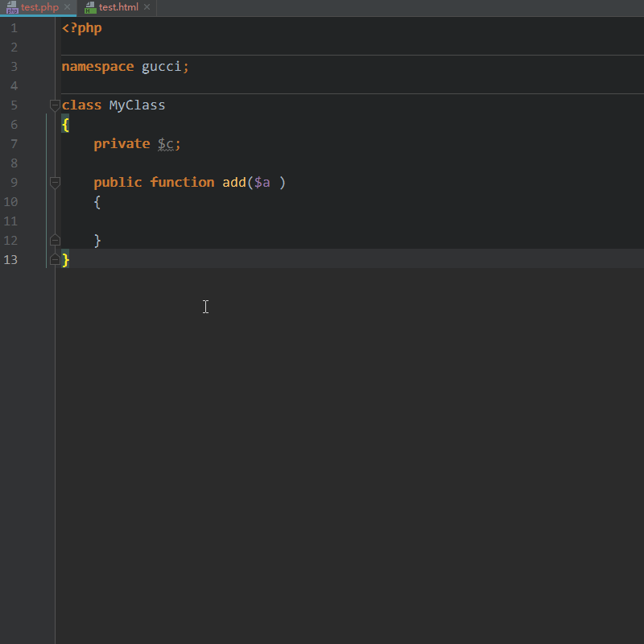Click line number 1 in gutter
This screenshot has width=644, height=644.
click(x=14, y=28)
